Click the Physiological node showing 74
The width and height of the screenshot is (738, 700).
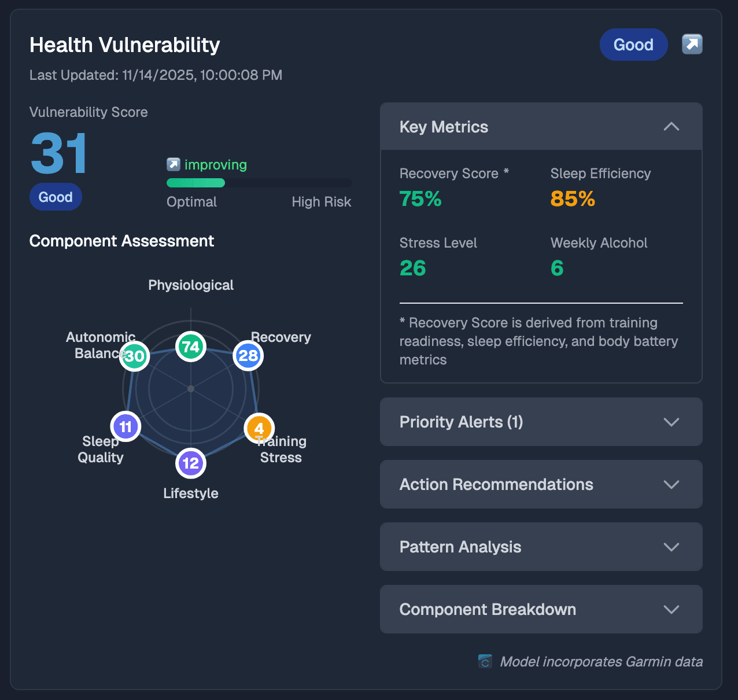tap(191, 346)
